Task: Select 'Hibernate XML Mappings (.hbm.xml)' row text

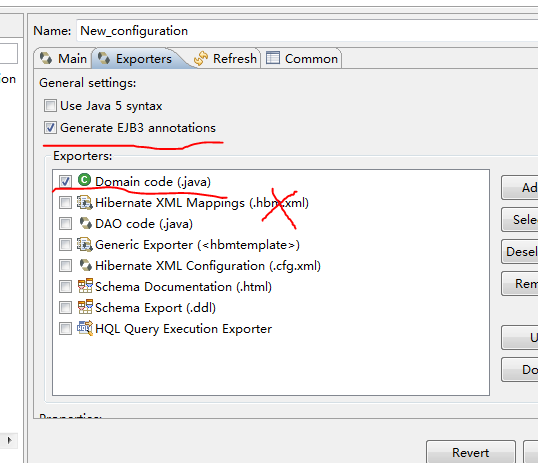Action: tap(202, 203)
